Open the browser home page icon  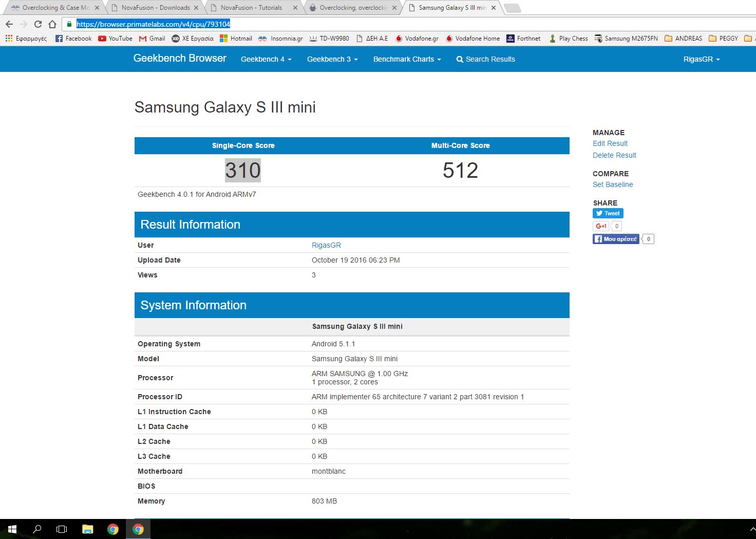point(52,24)
